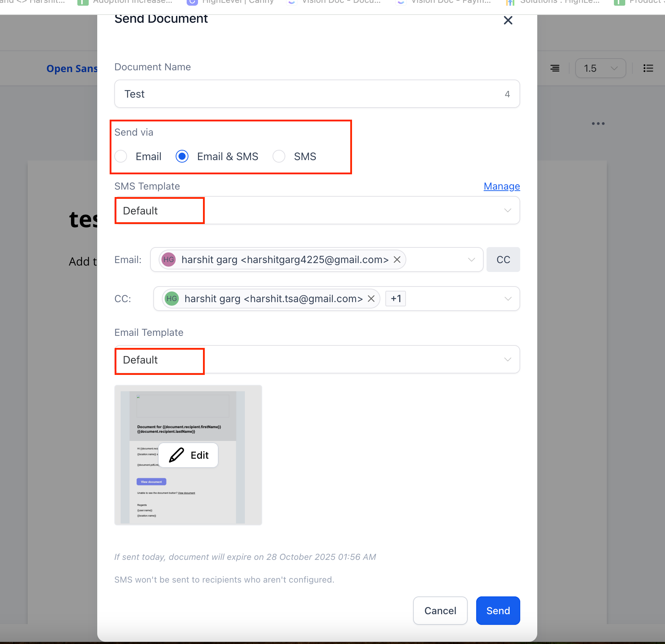This screenshot has width=665, height=644.
Task: Remove harshit.tsa@gmail.com from CC recipients
Action: (x=371, y=299)
